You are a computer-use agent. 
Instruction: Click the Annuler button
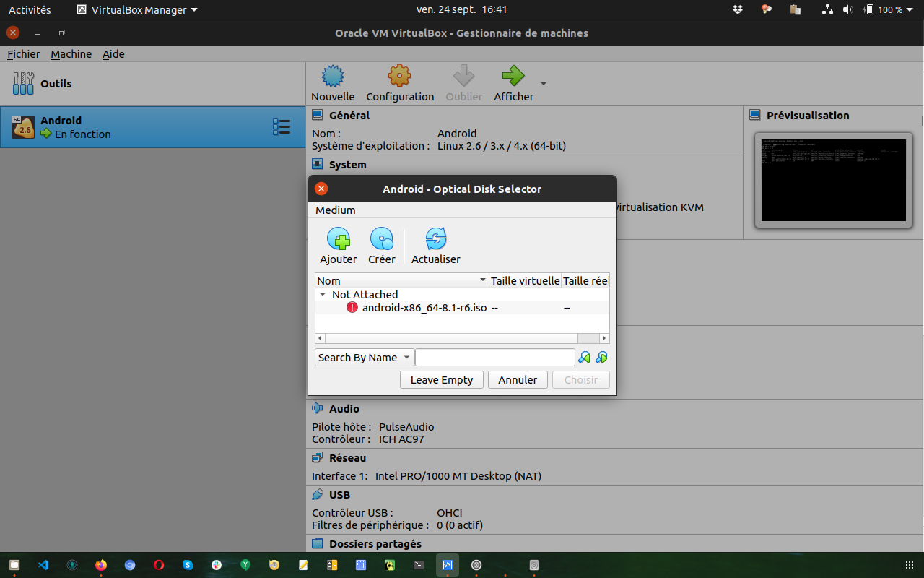tap(518, 380)
